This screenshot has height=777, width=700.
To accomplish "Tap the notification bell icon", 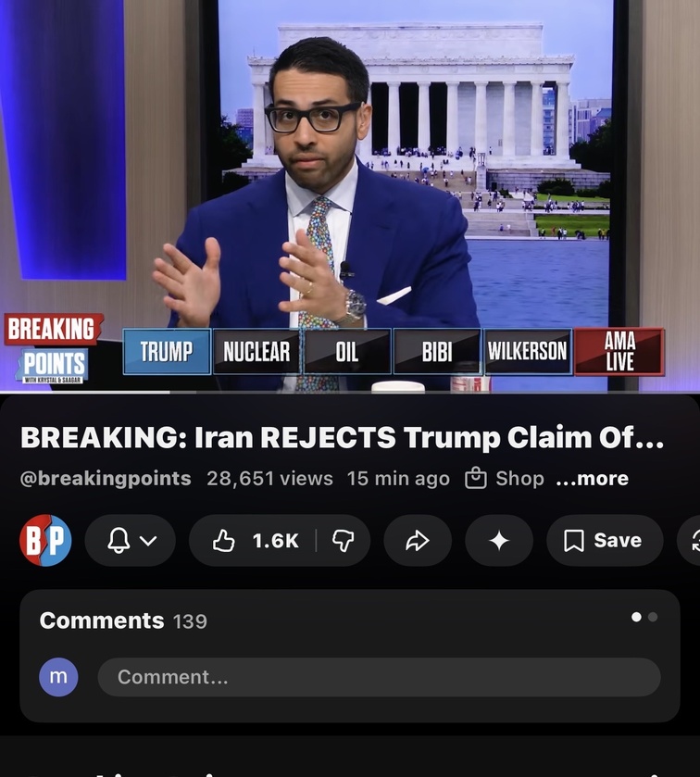I will (119, 540).
